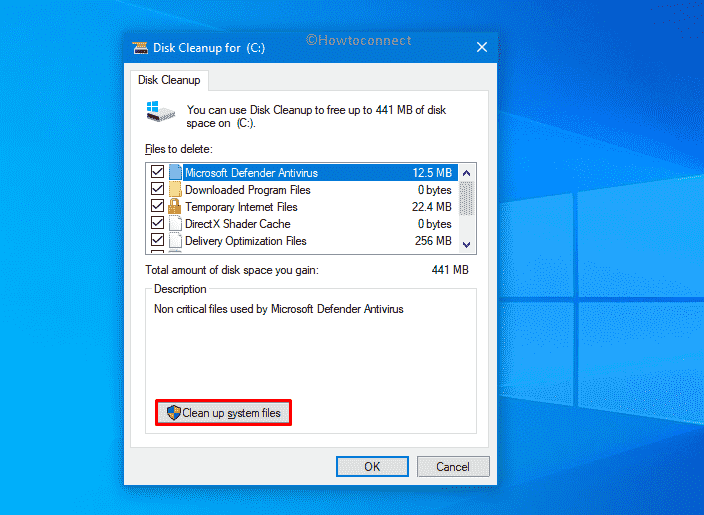Uncheck the DirectX Shader Cache checkbox
The width and height of the screenshot is (704, 515).
pyautogui.click(x=157, y=223)
